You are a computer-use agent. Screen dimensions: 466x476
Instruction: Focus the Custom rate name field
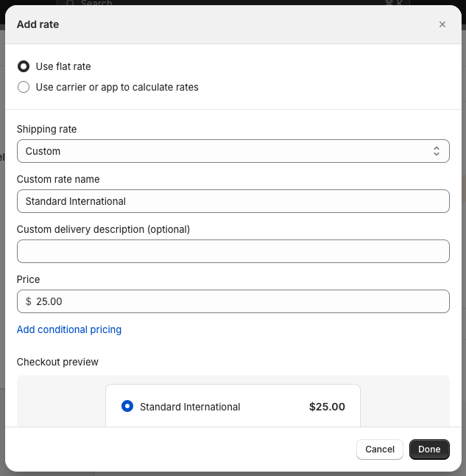pyautogui.click(x=233, y=201)
